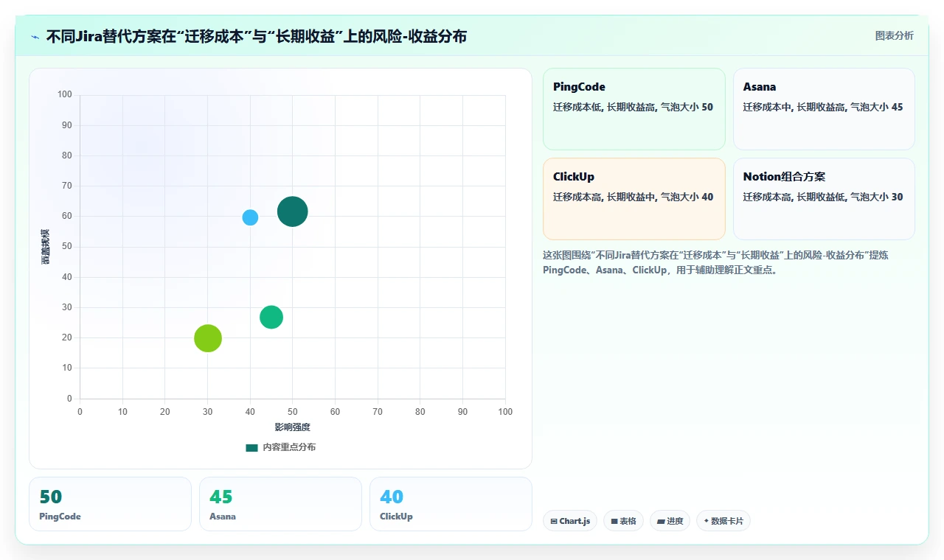Click the 40 ClickUp stat card

pos(451,504)
